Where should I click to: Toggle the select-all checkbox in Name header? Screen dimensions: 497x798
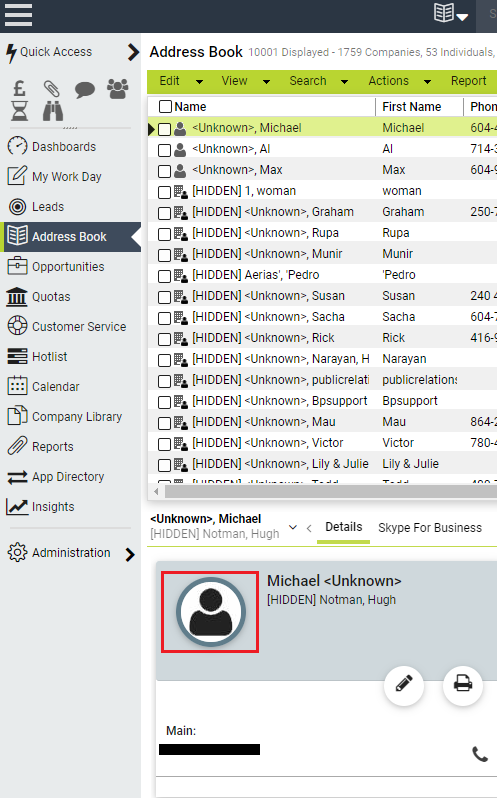pos(165,106)
